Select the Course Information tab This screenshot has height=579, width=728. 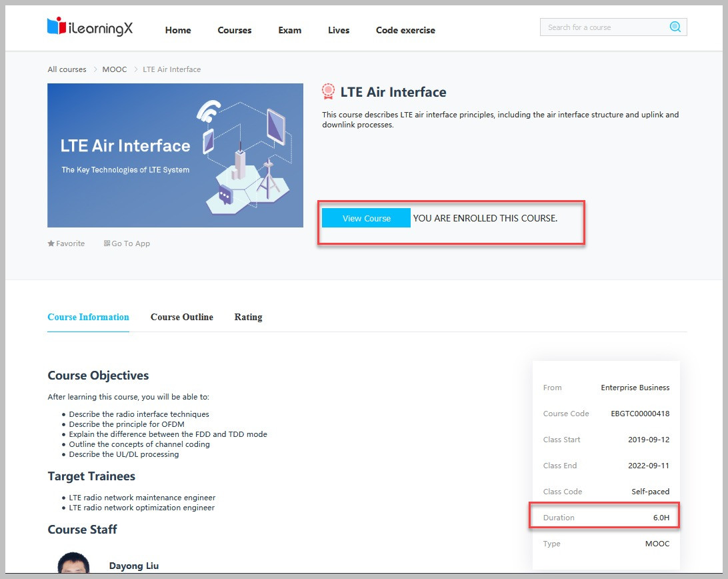click(88, 317)
